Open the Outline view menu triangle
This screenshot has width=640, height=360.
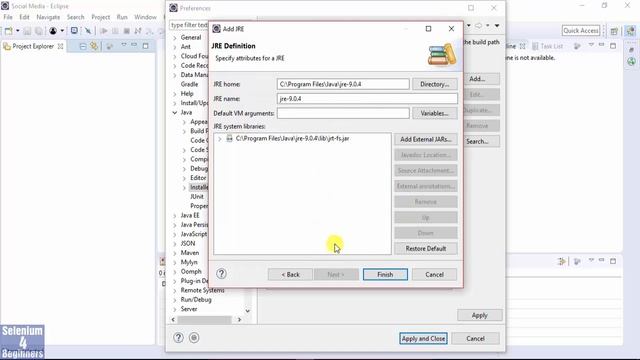coord(591,45)
